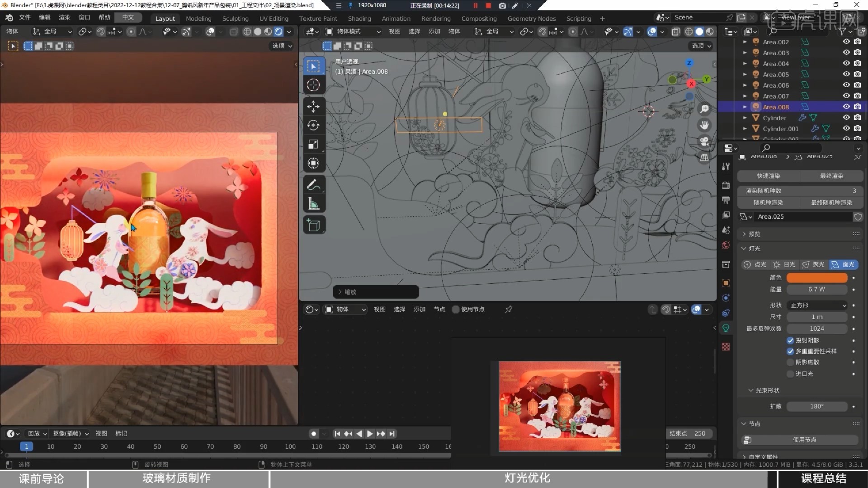Open the 回放 dropdown in the timeline
This screenshot has height=488, width=868.
coord(37,433)
